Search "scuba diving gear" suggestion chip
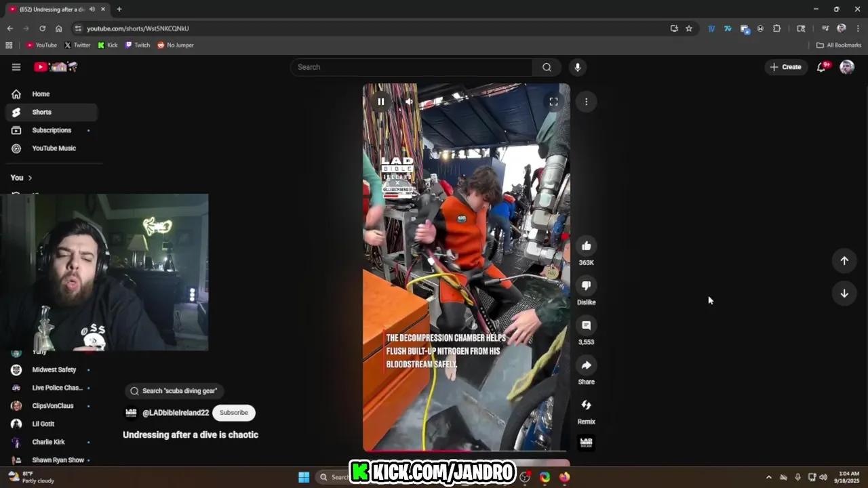 174,391
